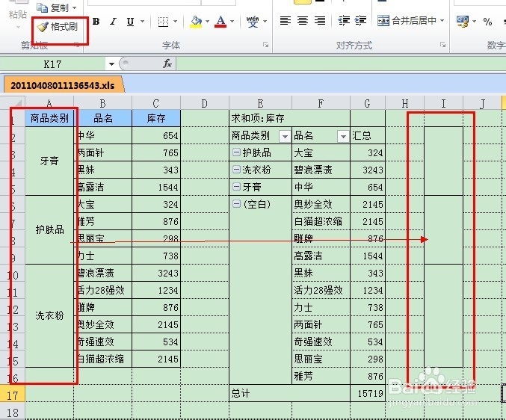Select the 20110408011136543.xls workbook tab
The height and width of the screenshot is (420, 506).
click(x=63, y=85)
